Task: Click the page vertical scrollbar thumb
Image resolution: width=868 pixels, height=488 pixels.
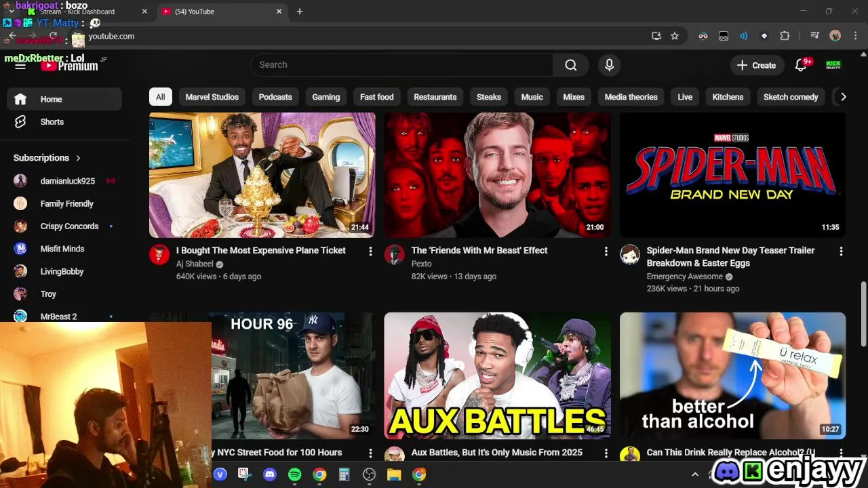Action: (863, 315)
